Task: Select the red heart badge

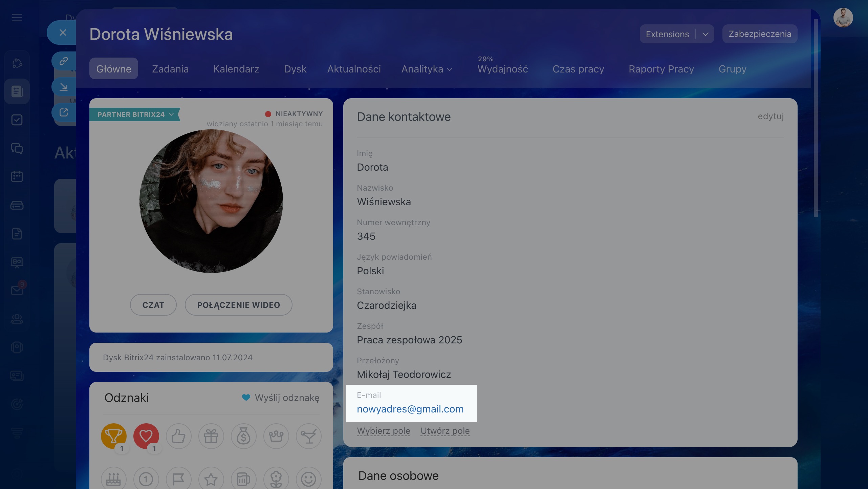Action: tap(146, 436)
